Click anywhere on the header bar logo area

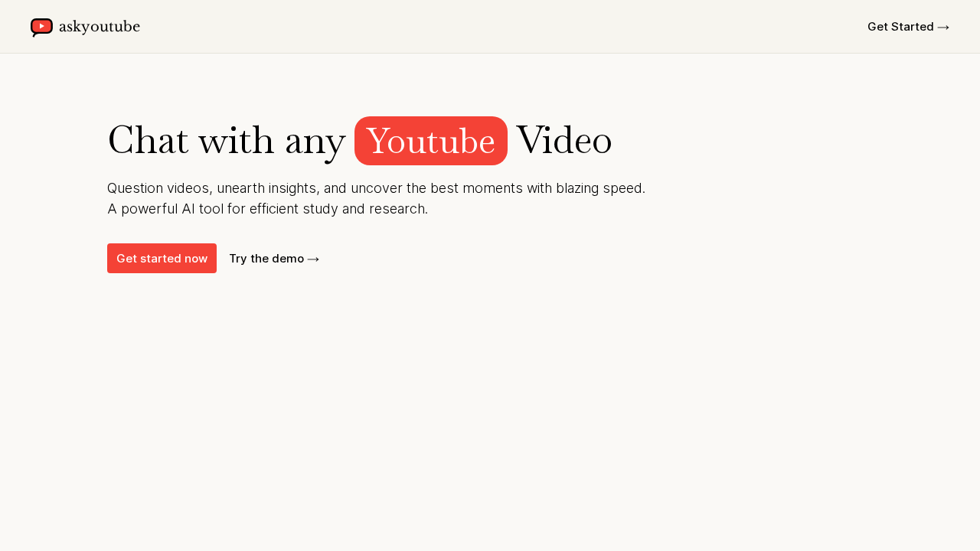(x=84, y=25)
